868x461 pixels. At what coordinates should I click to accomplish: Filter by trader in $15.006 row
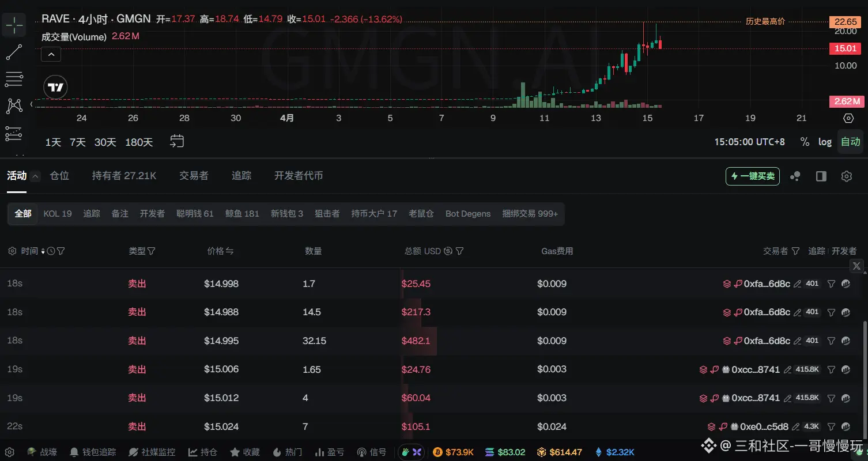pyautogui.click(x=831, y=369)
